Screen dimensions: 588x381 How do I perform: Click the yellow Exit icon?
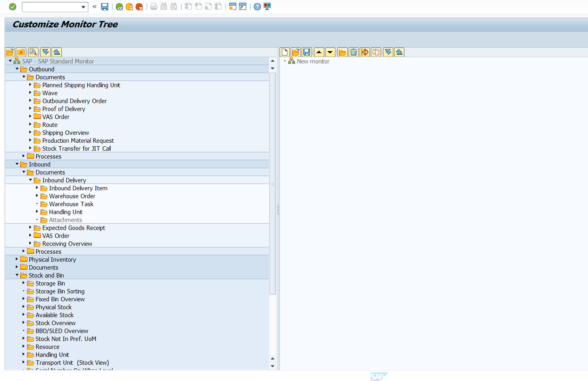[129, 7]
